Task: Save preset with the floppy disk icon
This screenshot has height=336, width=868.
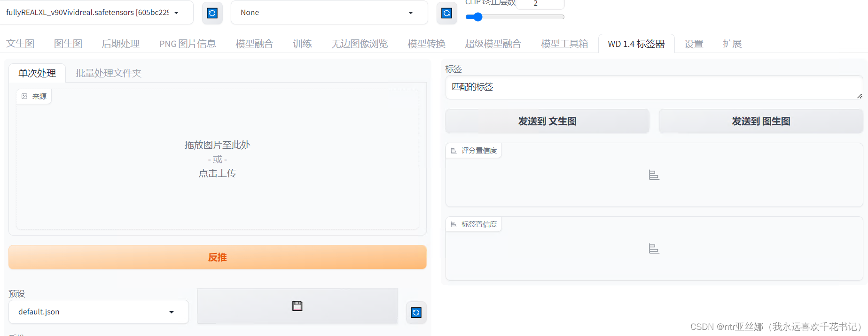Action: 297,306
